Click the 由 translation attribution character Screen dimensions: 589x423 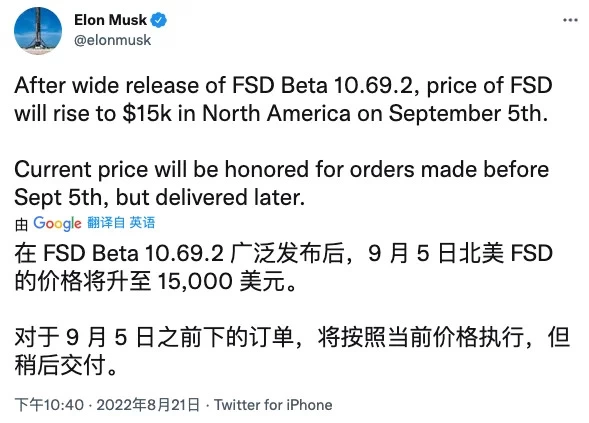21,224
